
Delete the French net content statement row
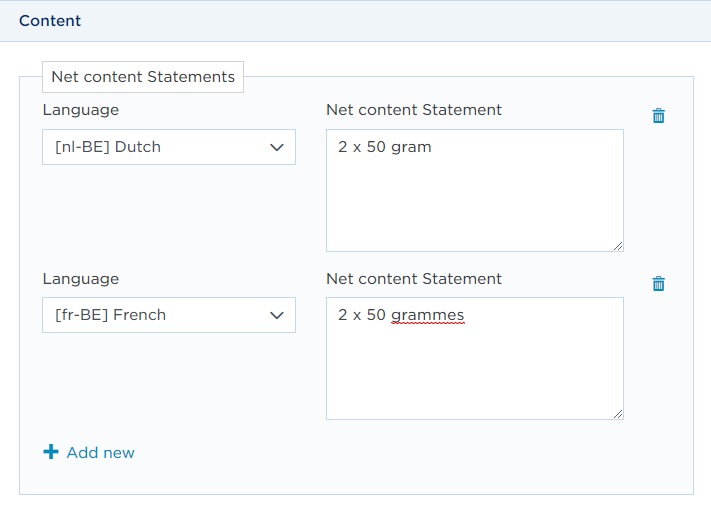click(658, 284)
